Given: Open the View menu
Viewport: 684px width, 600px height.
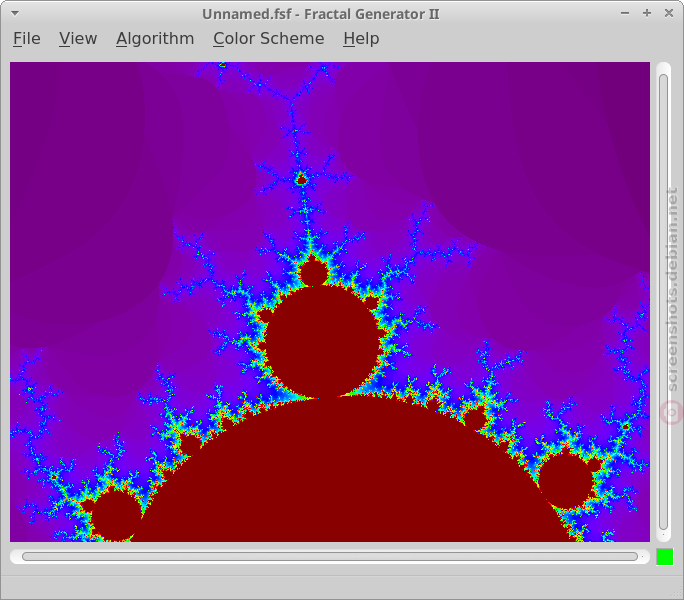Looking at the screenshot, I should click(x=78, y=38).
